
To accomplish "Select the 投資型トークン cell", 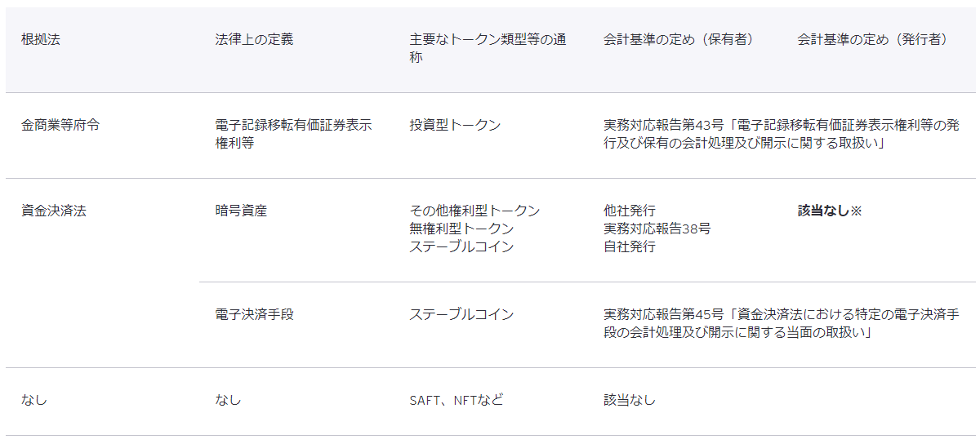I will pos(455,126).
